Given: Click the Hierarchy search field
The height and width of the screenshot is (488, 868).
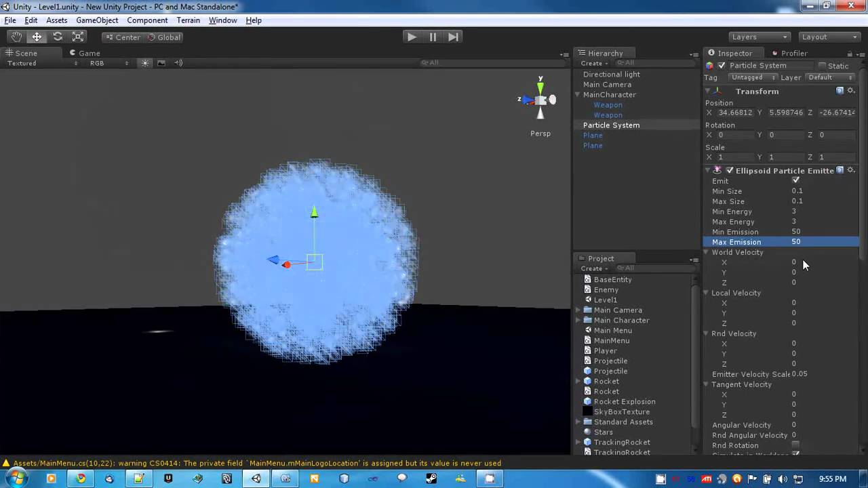Looking at the screenshot, I should point(654,63).
